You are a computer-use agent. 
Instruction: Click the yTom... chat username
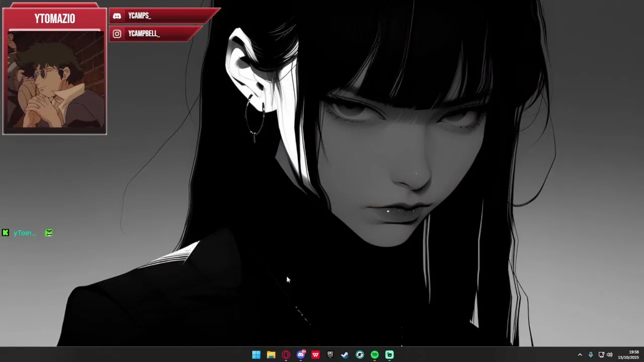point(25,233)
